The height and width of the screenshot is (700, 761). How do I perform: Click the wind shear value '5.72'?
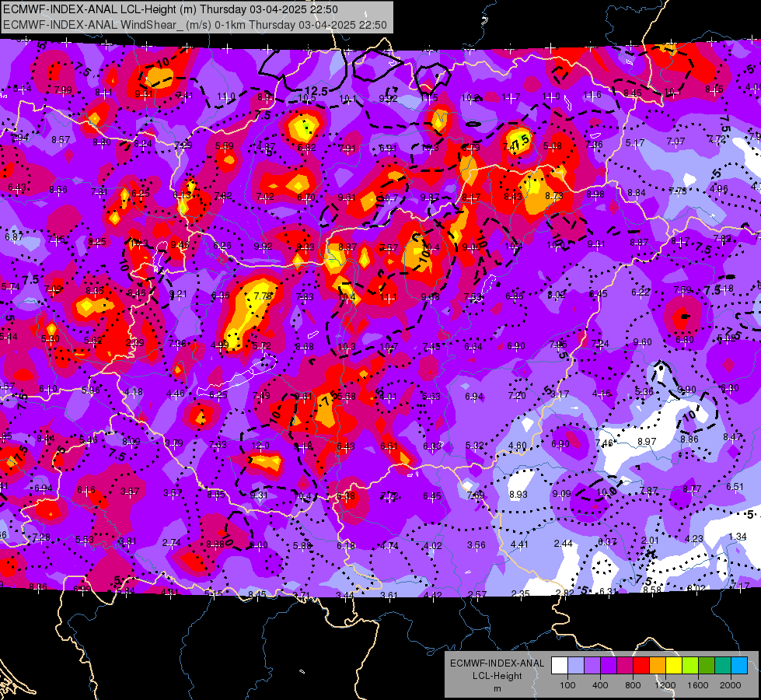[x=262, y=346]
